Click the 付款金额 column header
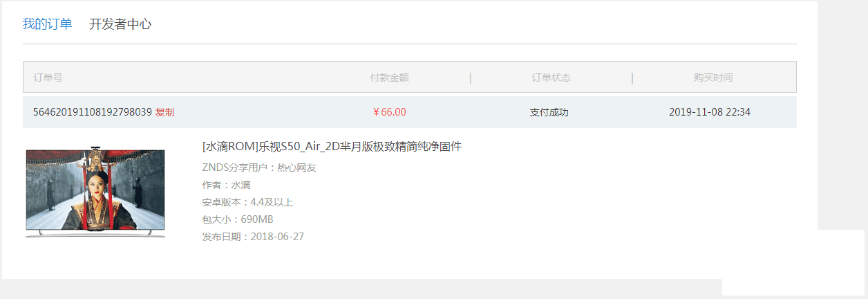868x299 pixels. pyautogui.click(x=390, y=78)
